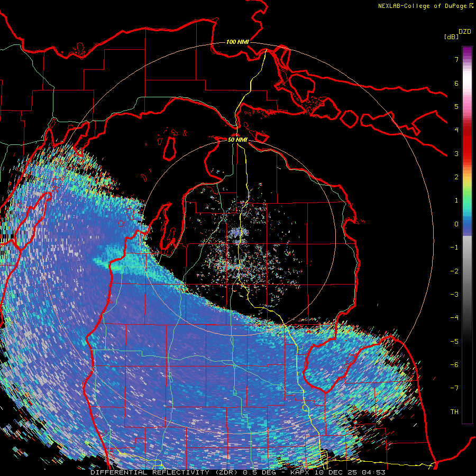
Task: Click the 100 NMI range ring label
Action: point(237,42)
